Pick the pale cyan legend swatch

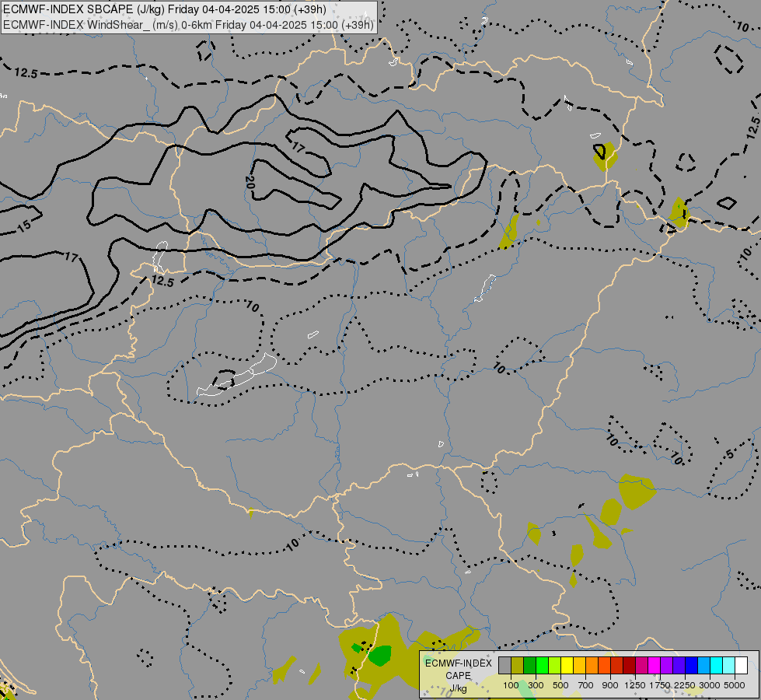[729, 665]
